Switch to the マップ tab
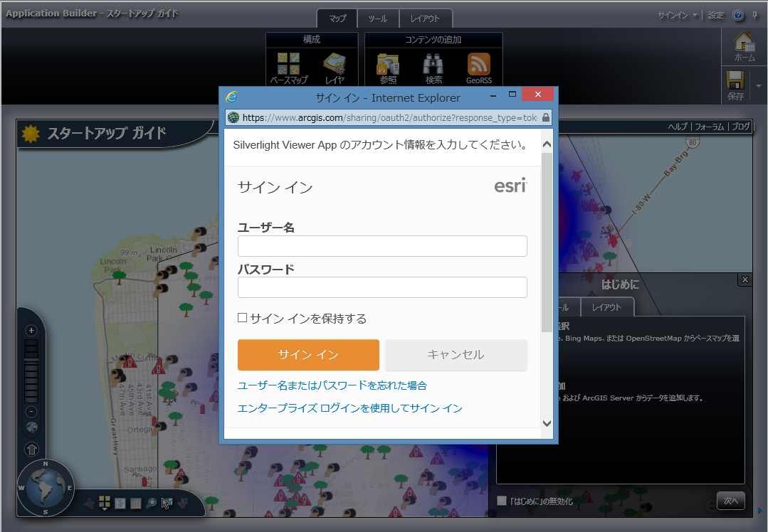 pyautogui.click(x=337, y=18)
